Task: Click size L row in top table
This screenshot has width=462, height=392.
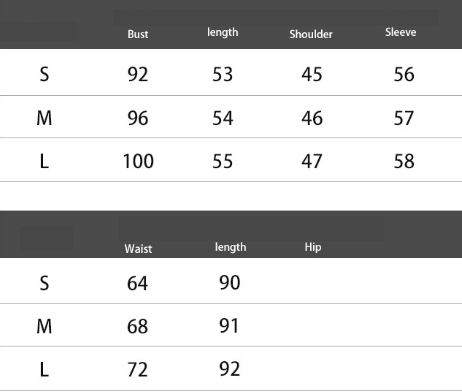Action: [231, 160]
